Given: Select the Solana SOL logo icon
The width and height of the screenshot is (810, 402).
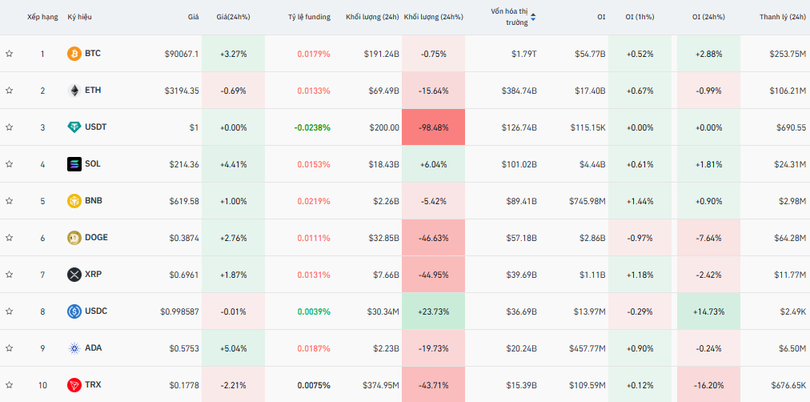Looking at the screenshot, I should point(74,164).
